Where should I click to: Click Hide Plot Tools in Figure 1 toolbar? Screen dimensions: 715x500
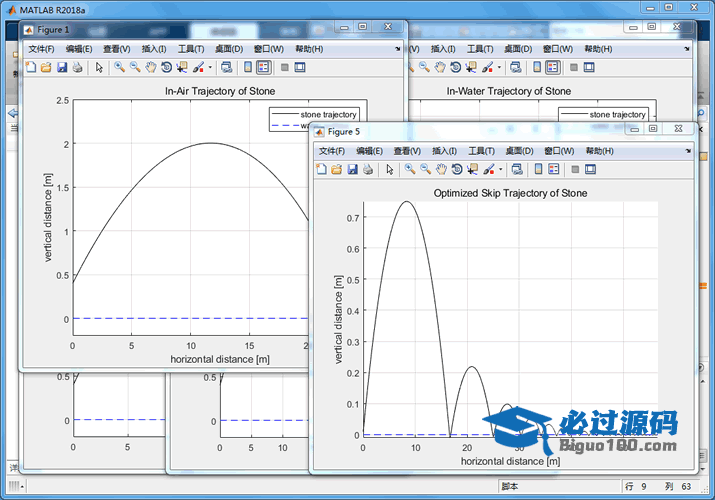(285, 67)
